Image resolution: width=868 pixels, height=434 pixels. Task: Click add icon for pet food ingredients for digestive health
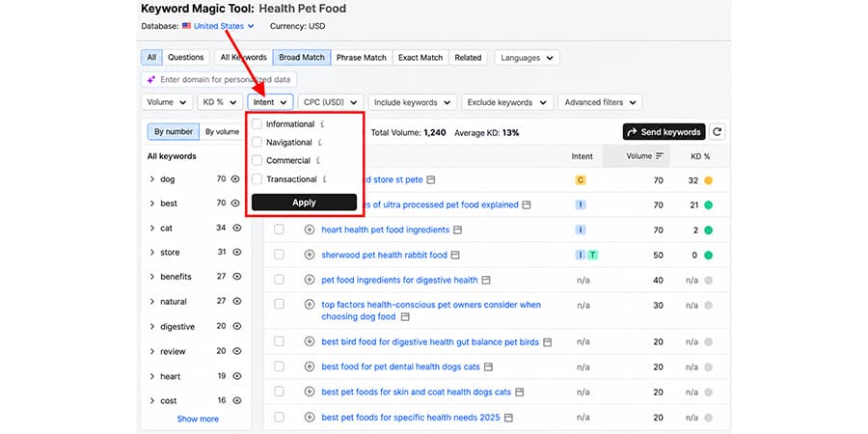point(310,280)
